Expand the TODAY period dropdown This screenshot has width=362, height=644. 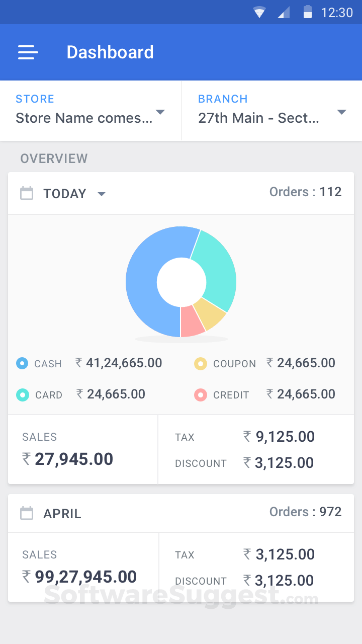point(101,194)
